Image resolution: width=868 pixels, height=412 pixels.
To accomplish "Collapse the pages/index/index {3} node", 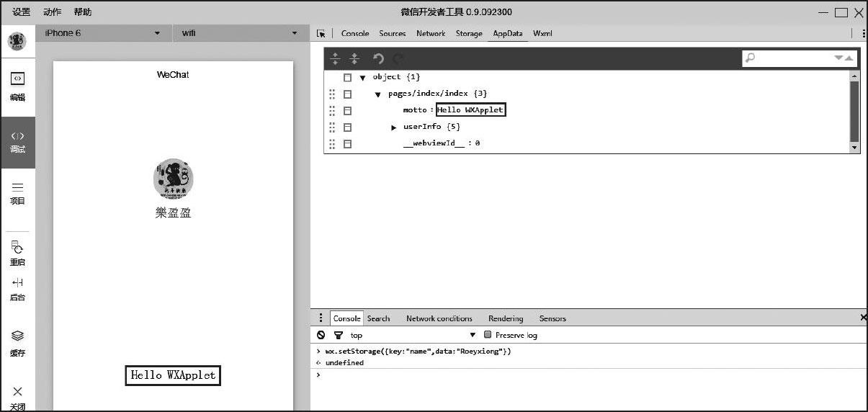I will (x=377, y=94).
